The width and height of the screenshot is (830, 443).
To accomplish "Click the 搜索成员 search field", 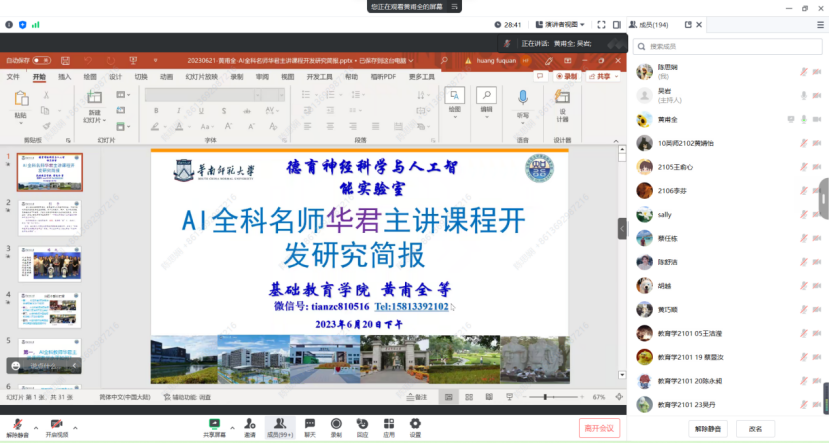I will [x=725, y=46].
